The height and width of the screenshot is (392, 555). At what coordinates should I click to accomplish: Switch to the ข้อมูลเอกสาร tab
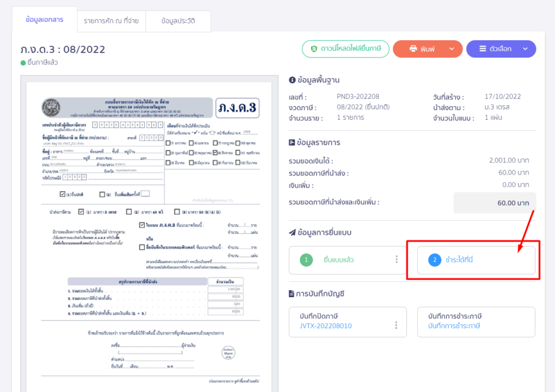click(44, 20)
